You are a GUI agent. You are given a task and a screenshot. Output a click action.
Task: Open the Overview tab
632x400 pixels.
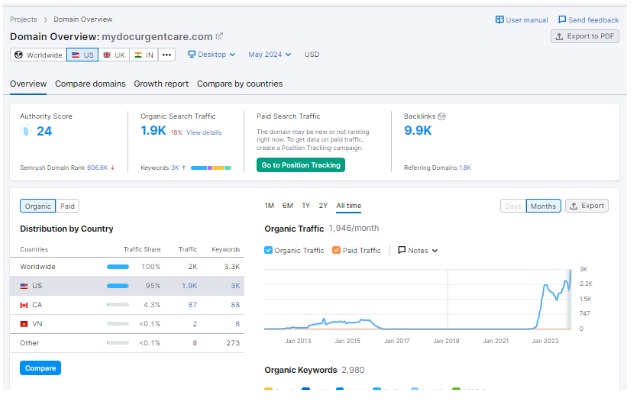[28, 84]
